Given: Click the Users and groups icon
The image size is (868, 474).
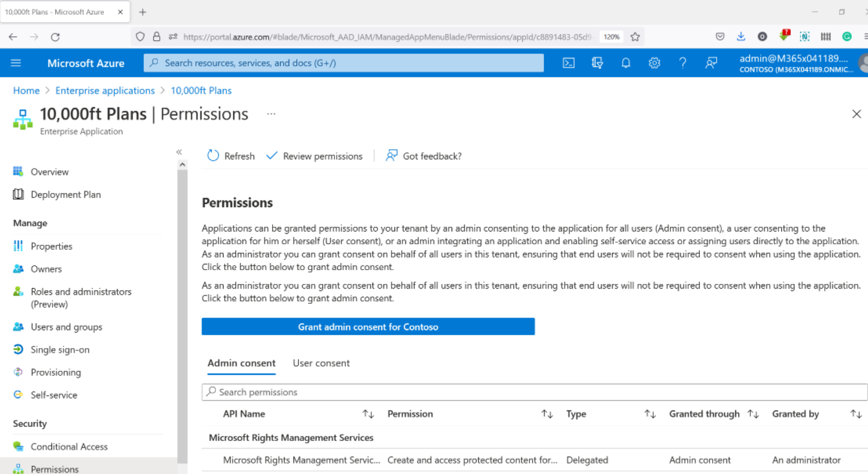Looking at the screenshot, I should 18,327.
